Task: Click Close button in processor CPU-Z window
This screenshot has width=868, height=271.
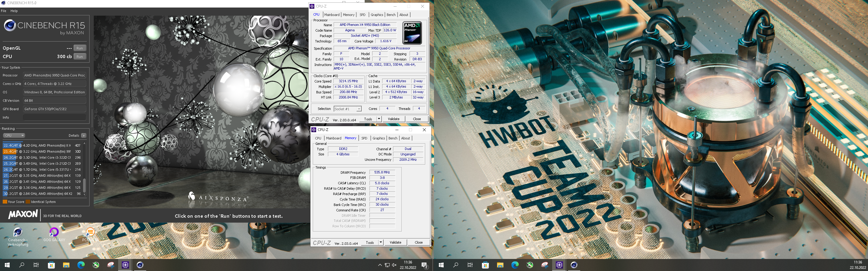Action: (x=417, y=119)
